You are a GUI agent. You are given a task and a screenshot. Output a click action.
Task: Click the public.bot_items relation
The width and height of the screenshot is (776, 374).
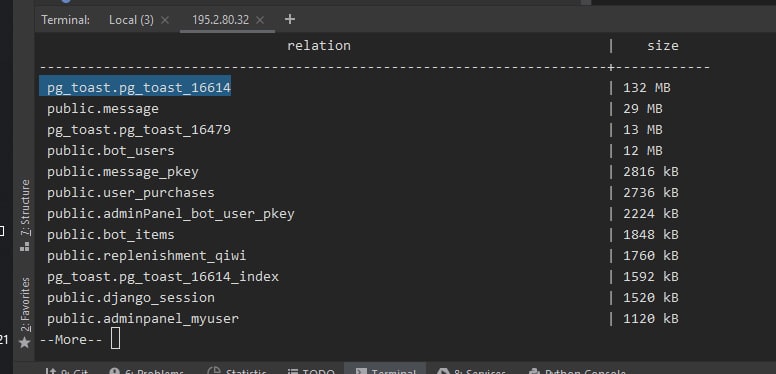tap(111, 234)
